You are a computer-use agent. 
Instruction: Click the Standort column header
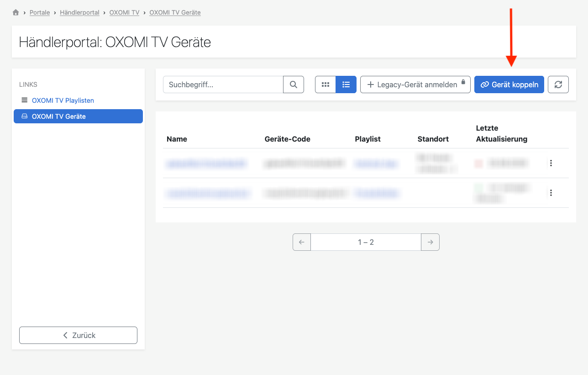pos(433,139)
